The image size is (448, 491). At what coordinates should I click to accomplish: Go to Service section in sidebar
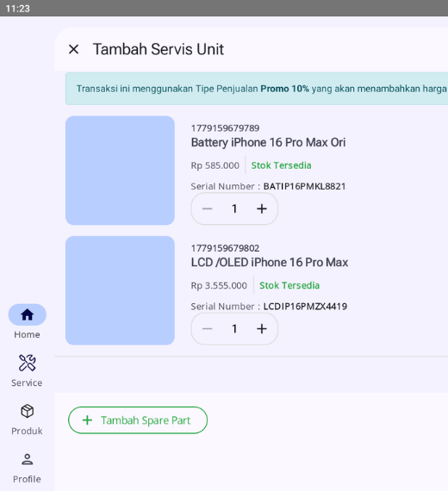[27, 370]
